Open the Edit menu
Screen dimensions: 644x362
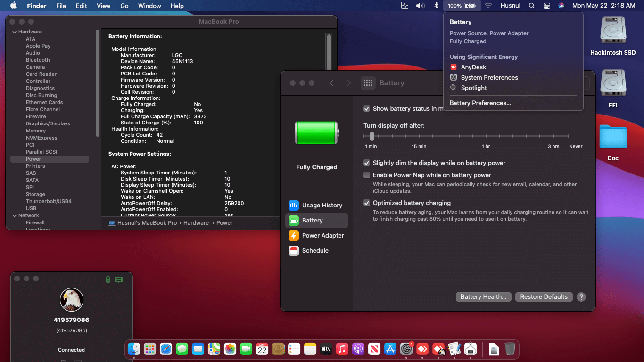click(82, 6)
